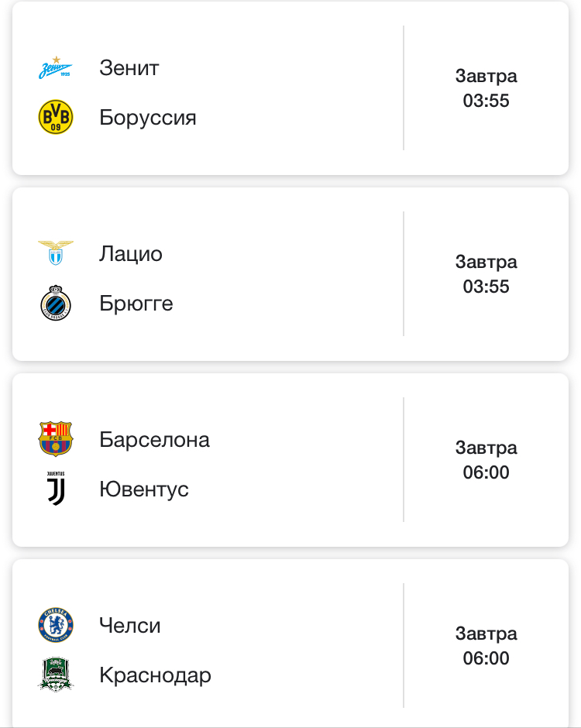This screenshot has width=581, height=728.
Task: Click the Барселона team name
Action: point(155,440)
